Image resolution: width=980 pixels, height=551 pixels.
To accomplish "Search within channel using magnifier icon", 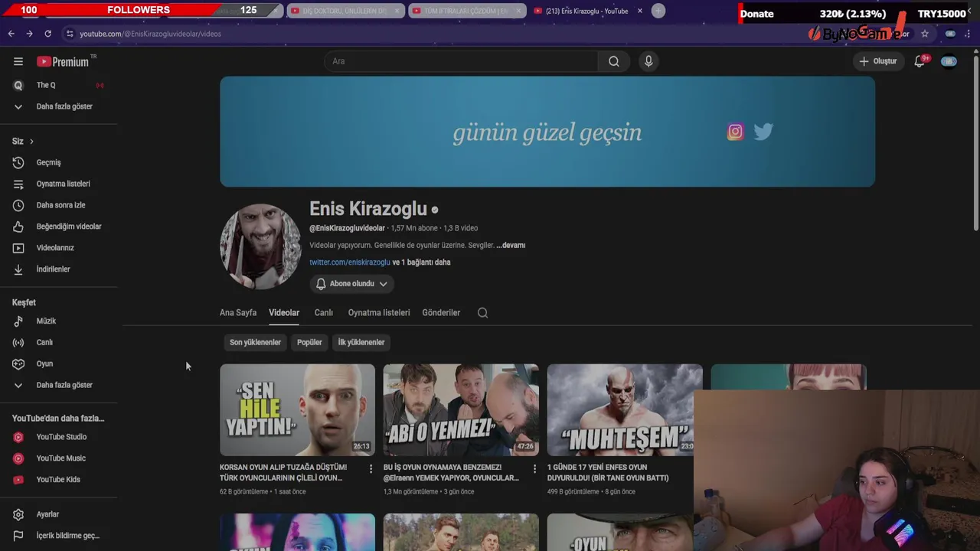I will 482,312.
